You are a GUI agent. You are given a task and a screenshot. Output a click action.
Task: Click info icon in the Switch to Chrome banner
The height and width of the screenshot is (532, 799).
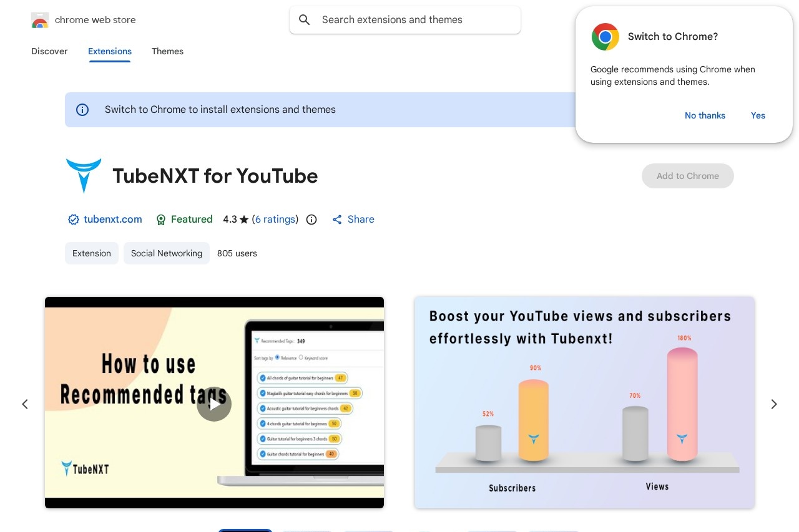tap(82, 110)
